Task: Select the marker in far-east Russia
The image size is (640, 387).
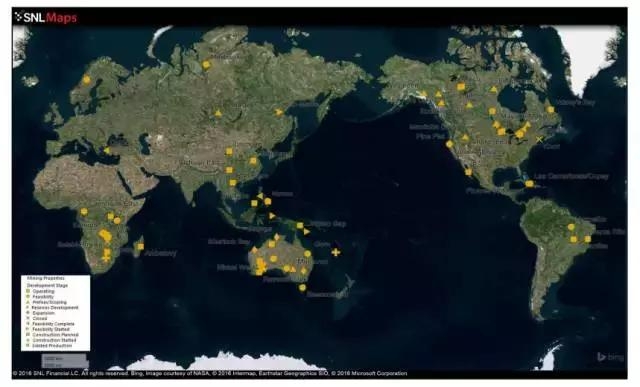Action: [279, 111]
